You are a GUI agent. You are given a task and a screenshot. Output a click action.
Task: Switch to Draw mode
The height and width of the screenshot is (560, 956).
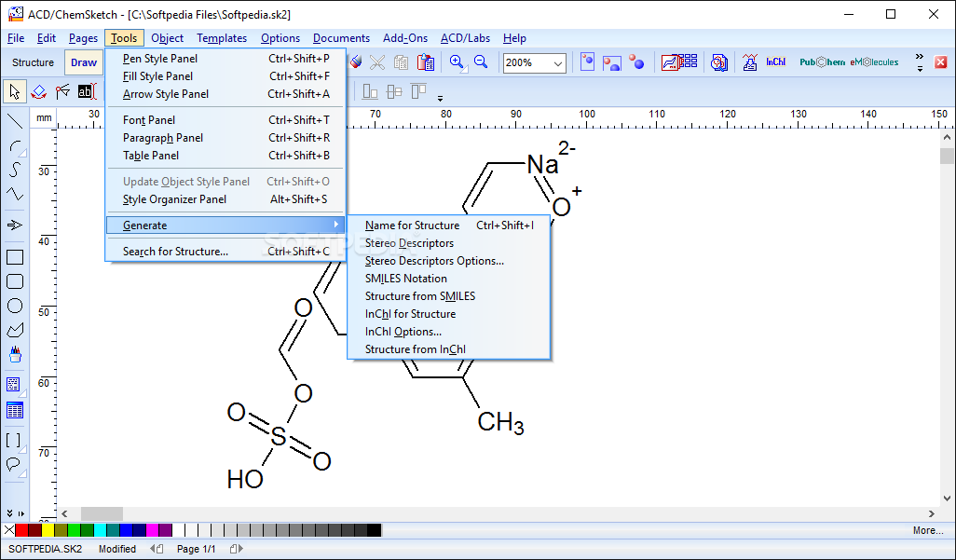coord(84,62)
